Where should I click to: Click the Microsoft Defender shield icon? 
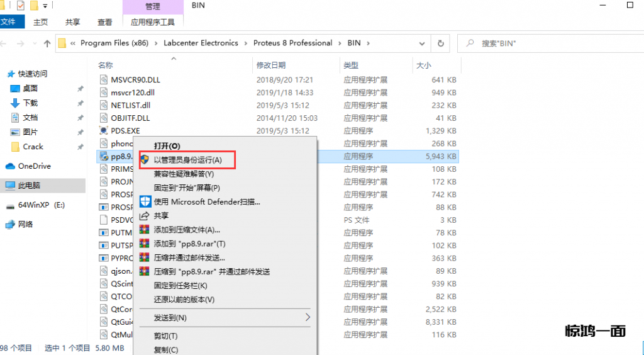[x=145, y=202]
